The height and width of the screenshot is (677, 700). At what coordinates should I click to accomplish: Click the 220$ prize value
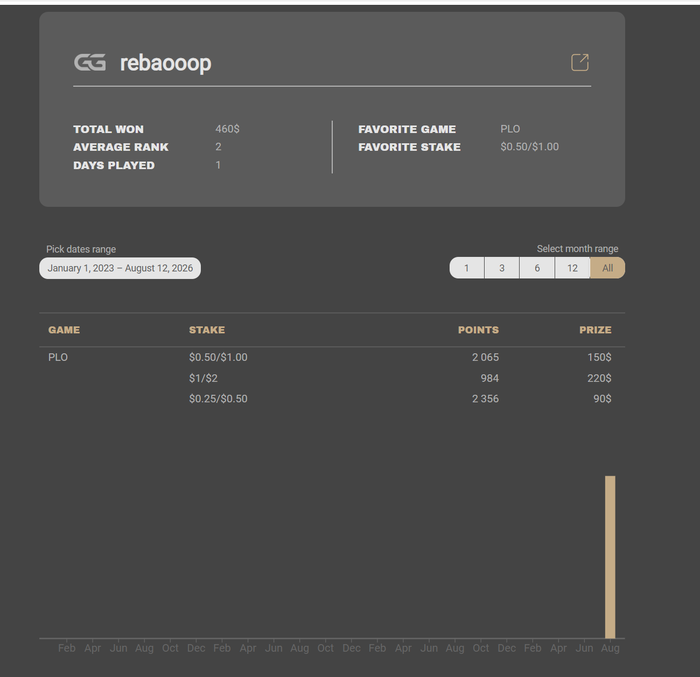(599, 378)
